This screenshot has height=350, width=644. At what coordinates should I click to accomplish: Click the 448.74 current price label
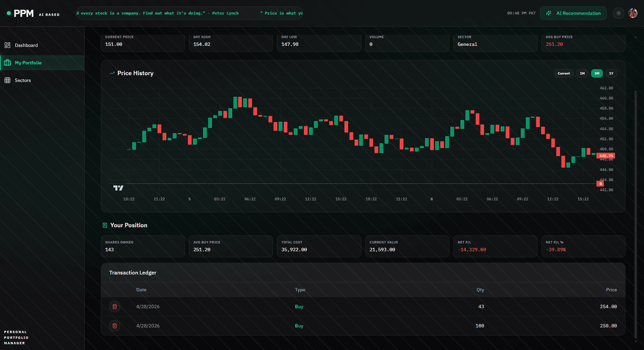(606, 156)
